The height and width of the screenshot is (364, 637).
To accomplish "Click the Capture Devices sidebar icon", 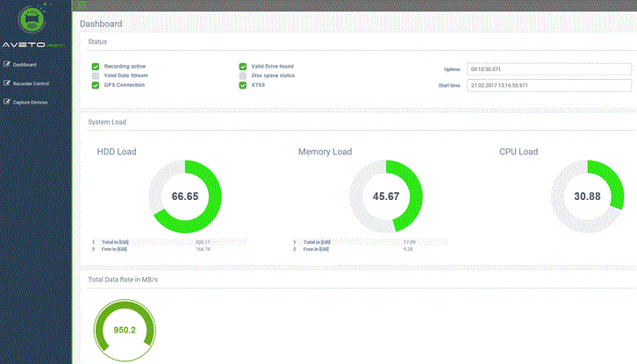I will 7,102.
